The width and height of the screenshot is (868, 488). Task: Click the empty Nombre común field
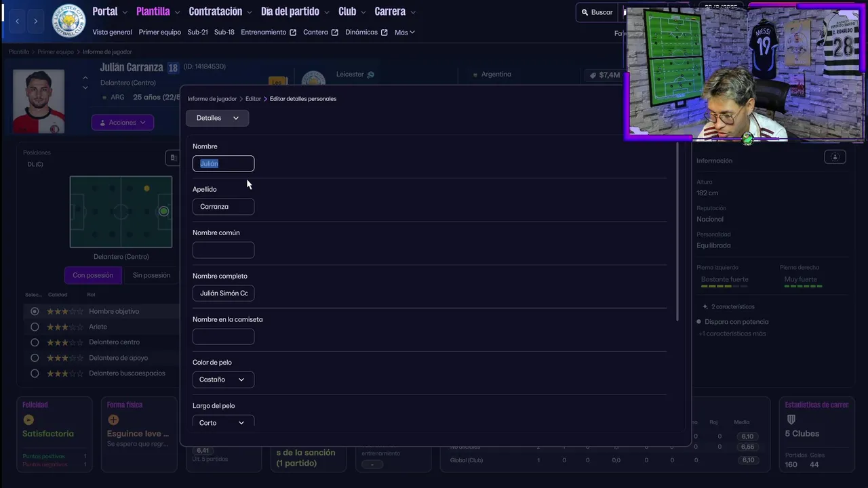click(223, 250)
